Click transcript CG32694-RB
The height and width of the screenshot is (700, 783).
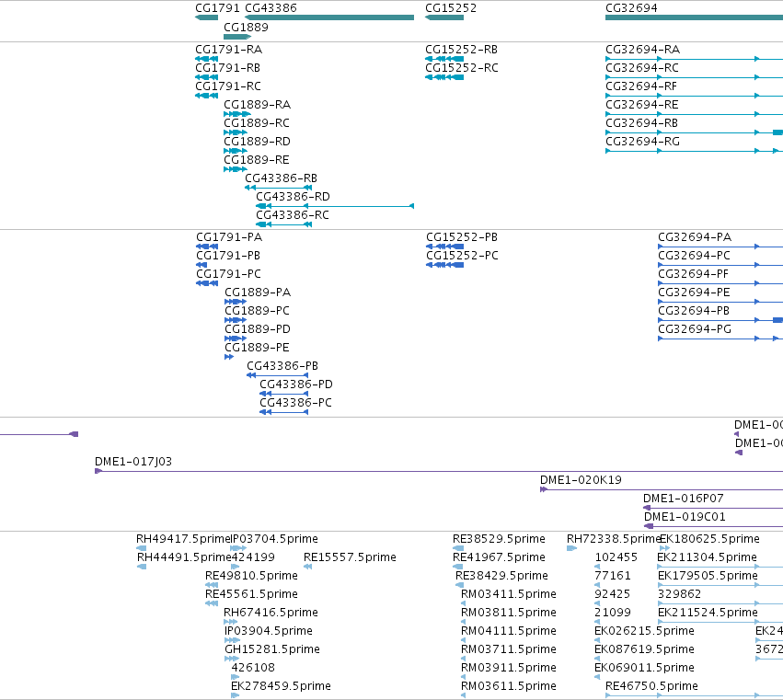(641, 123)
